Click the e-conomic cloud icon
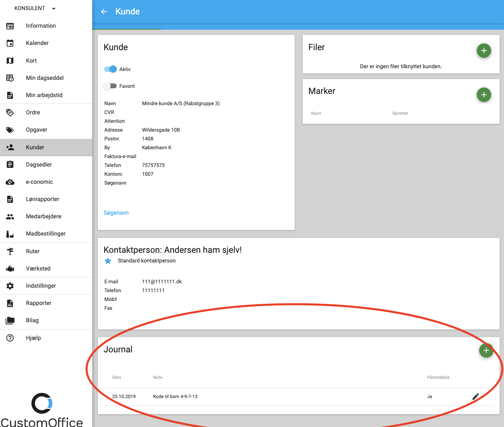The image size is (504, 427). tap(10, 182)
